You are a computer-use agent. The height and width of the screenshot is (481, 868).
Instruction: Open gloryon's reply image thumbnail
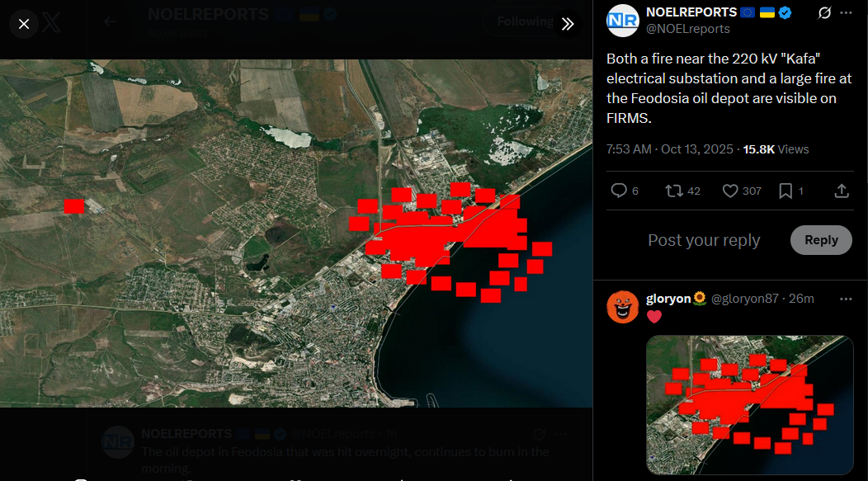point(749,405)
